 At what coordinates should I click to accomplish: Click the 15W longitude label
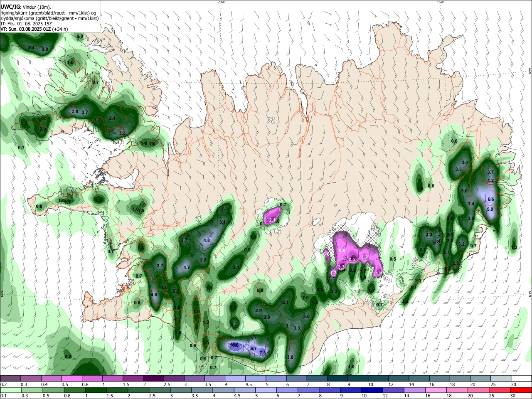coord(440,2)
